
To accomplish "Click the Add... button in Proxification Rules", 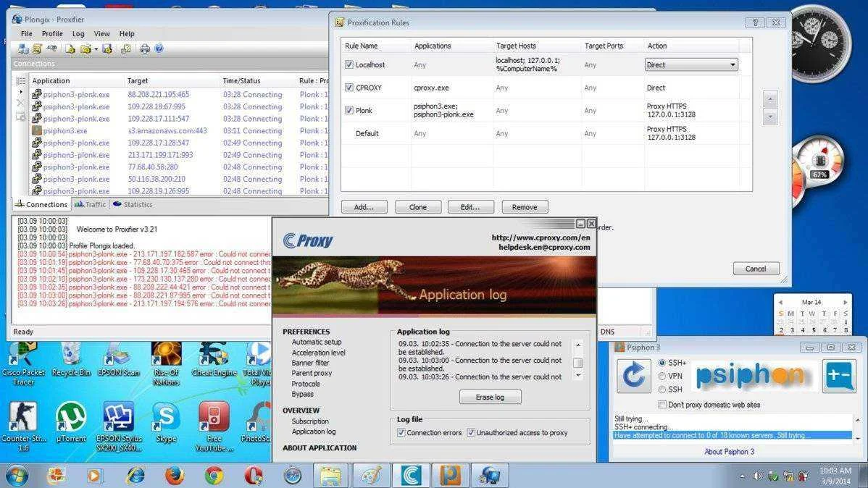I will click(363, 207).
